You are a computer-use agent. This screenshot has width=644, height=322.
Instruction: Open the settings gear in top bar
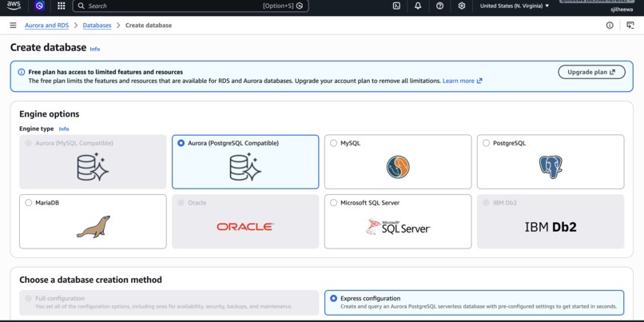tap(462, 6)
